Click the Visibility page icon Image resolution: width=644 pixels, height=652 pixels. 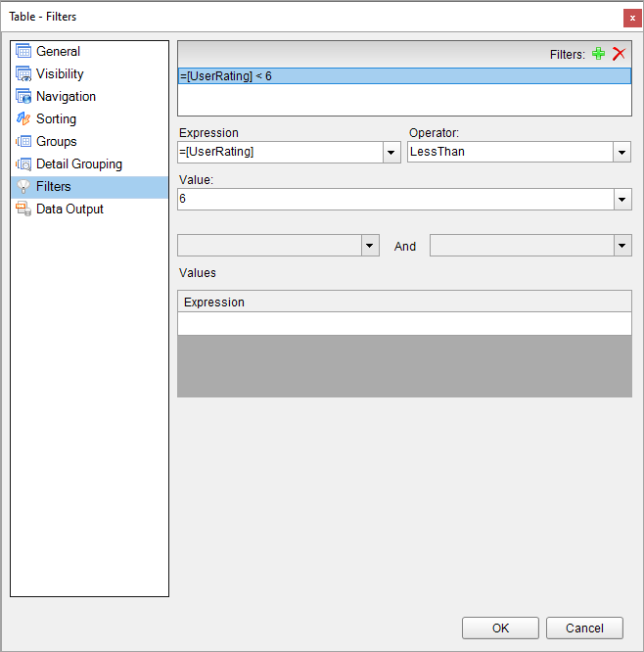(x=23, y=73)
